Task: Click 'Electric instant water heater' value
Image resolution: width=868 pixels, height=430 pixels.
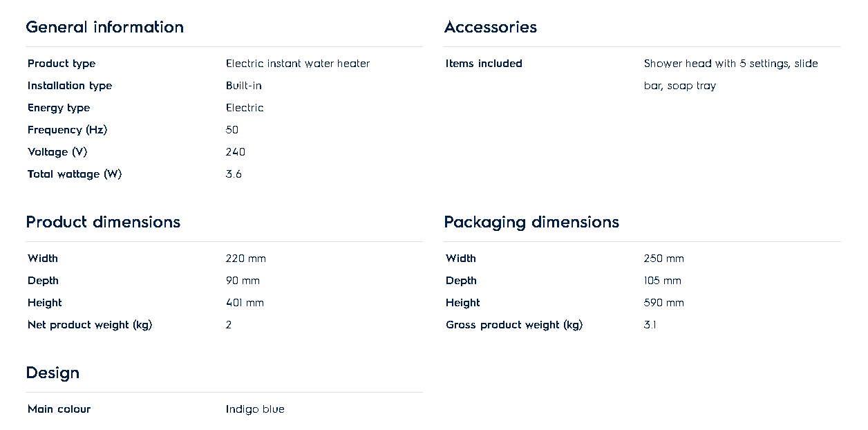Action: [297, 64]
